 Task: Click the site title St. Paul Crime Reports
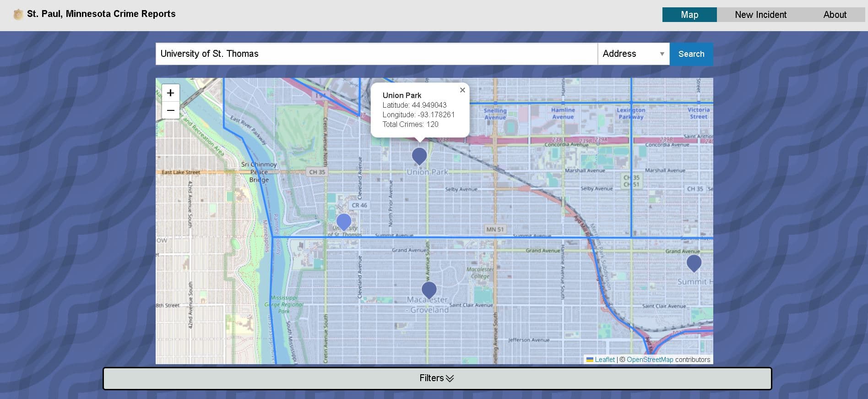101,14
